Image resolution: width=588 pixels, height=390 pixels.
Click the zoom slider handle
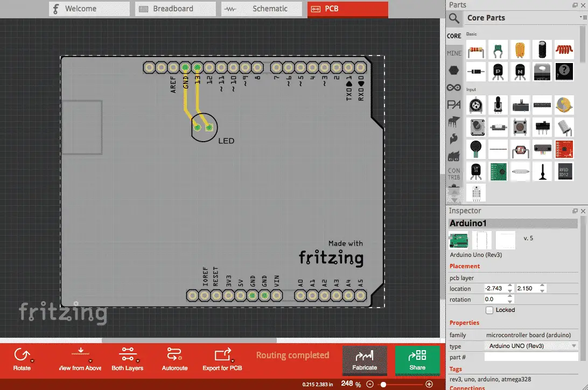[383, 385]
